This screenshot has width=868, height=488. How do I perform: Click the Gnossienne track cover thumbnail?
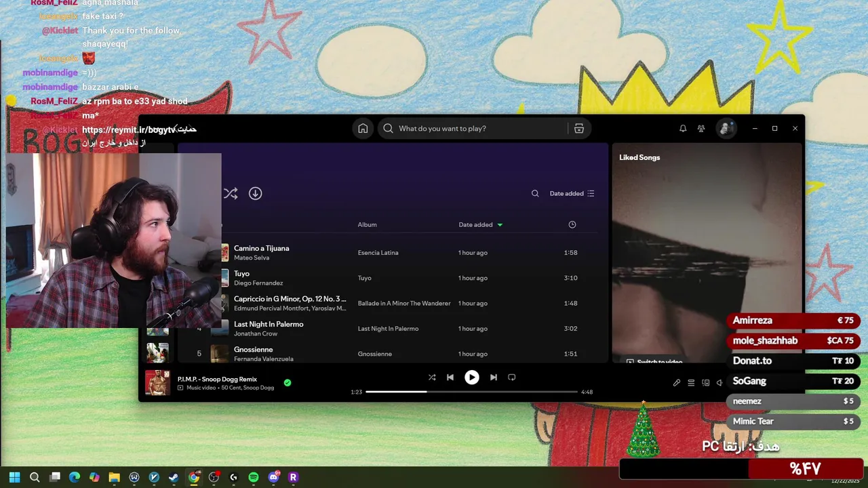point(219,354)
